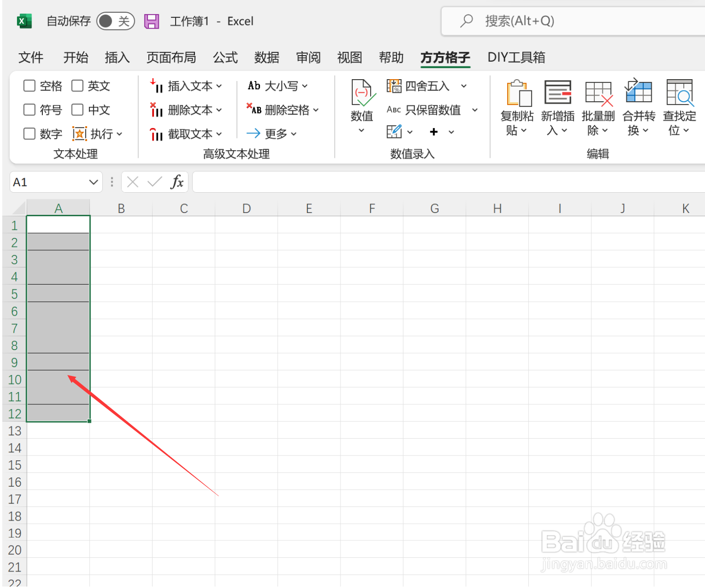Expand the 复制粘贴 dropdown chevron
Image resolution: width=705 pixels, height=588 pixels.
pyautogui.click(x=524, y=131)
